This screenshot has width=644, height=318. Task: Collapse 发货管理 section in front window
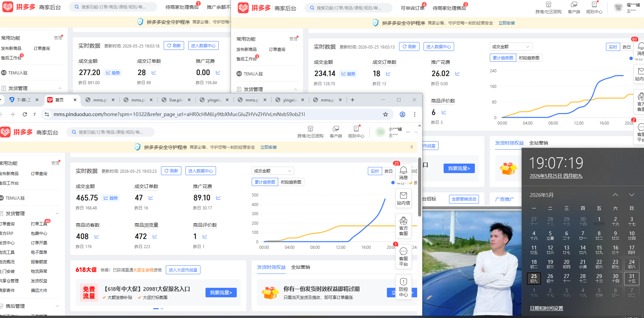coord(57,213)
